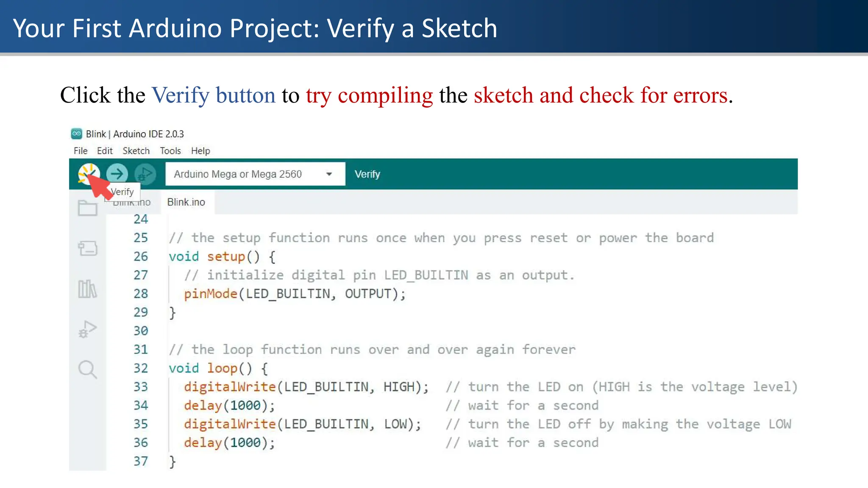
Task: Click the void loop() line of code
Action: 218,368
